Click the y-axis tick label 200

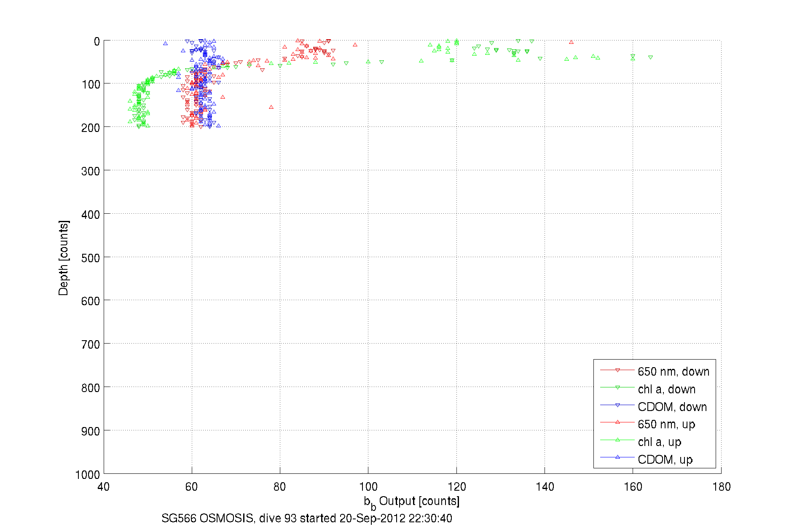click(x=91, y=128)
